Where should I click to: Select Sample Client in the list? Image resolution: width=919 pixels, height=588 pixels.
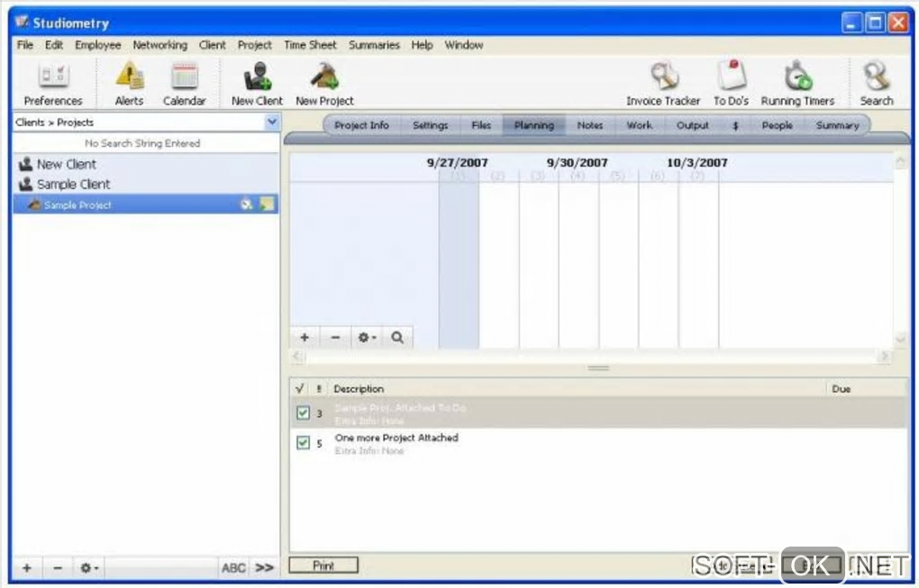pyautogui.click(x=145, y=184)
